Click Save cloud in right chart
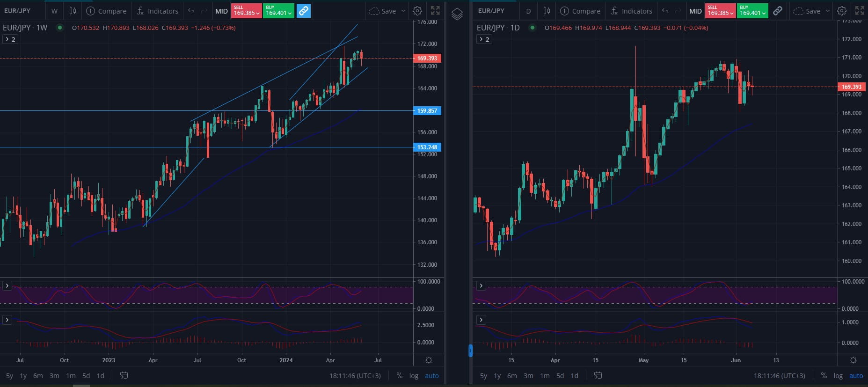 (807, 11)
